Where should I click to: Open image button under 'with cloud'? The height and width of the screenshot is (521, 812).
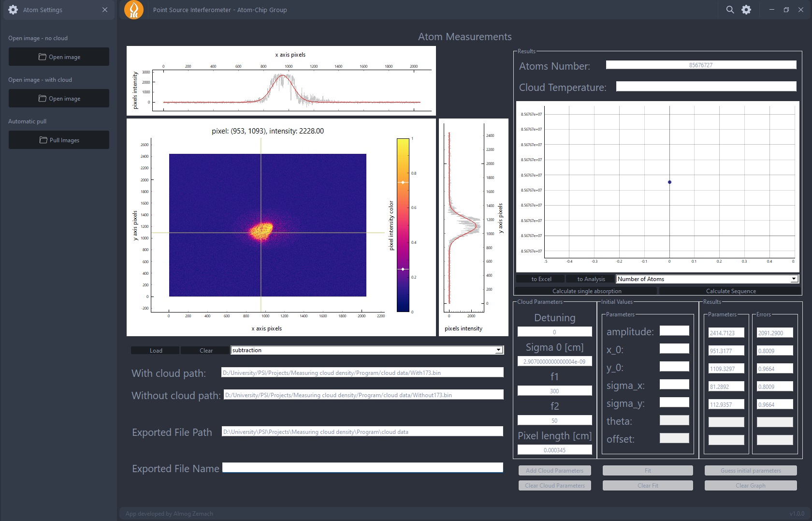(x=59, y=98)
